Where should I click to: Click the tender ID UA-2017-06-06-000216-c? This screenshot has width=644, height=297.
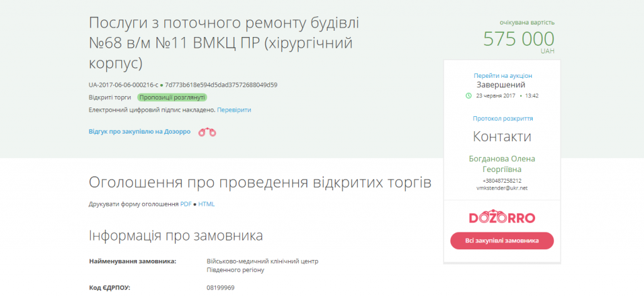(x=123, y=85)
